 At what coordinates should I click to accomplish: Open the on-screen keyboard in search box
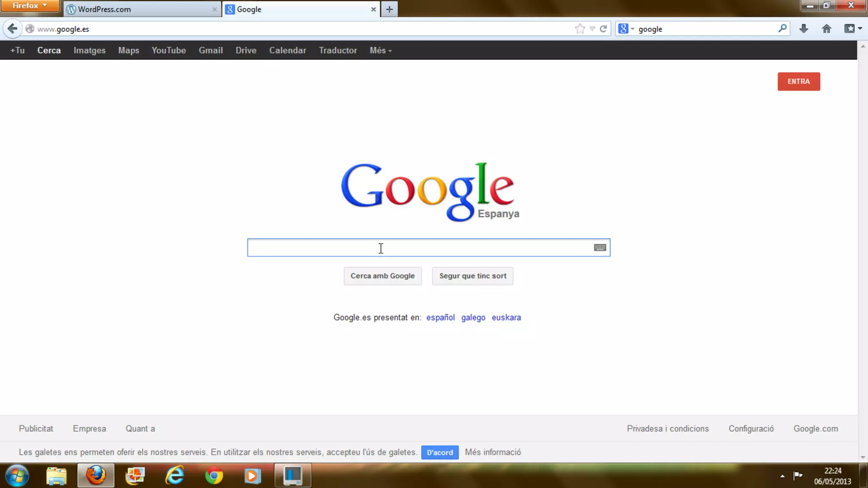coord(600,248)
